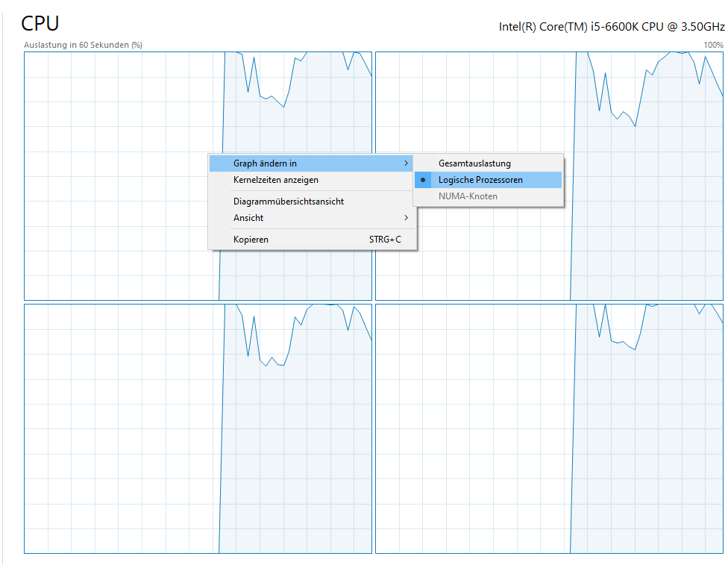Click the top-left logical processor graph
This screenshot has width=728, height=565.
click(112, 112)
